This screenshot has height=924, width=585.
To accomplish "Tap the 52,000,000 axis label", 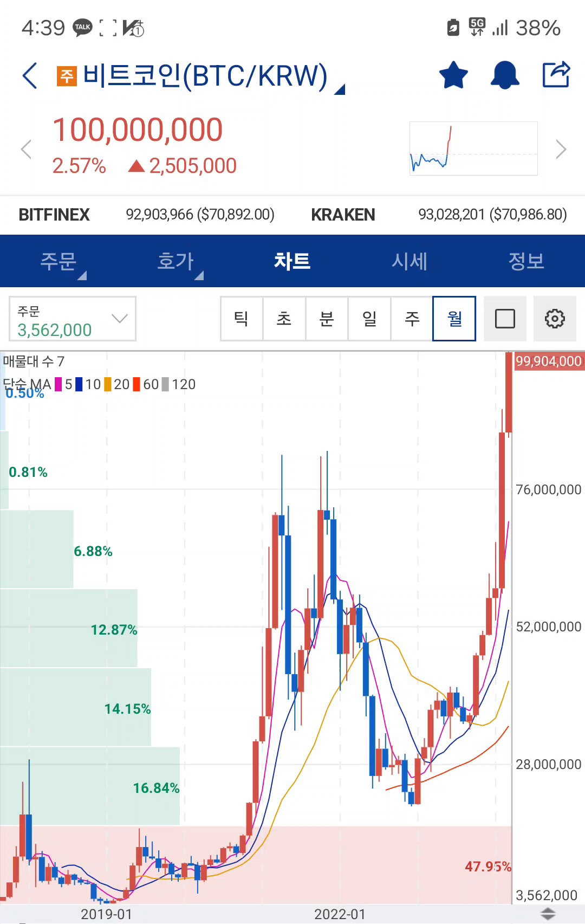I will [x=548, y=627].
